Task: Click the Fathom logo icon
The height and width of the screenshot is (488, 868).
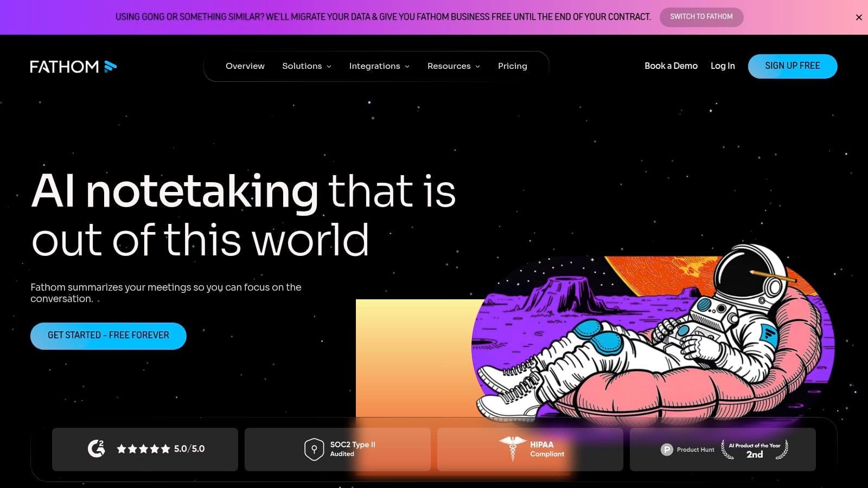Action: (110, 67)
